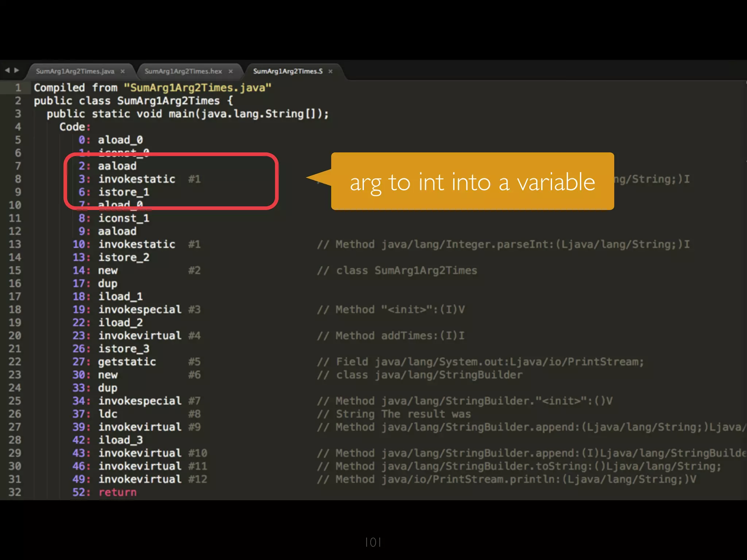Screen dimensions: 747x560
Task: Click the main(java.lang.String[]) declaration
Action: pyautogui.click(x=188, y=114)
